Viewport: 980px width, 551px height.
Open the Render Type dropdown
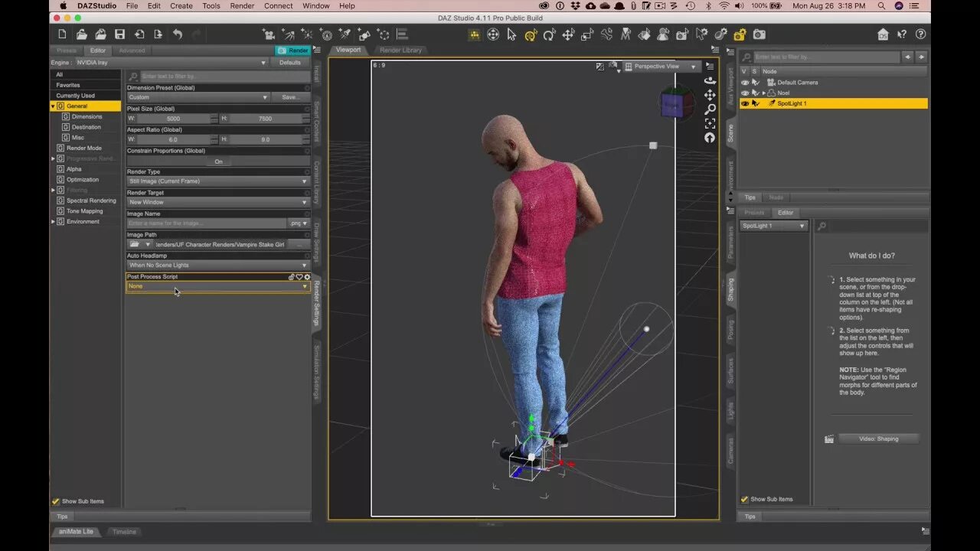218,181
